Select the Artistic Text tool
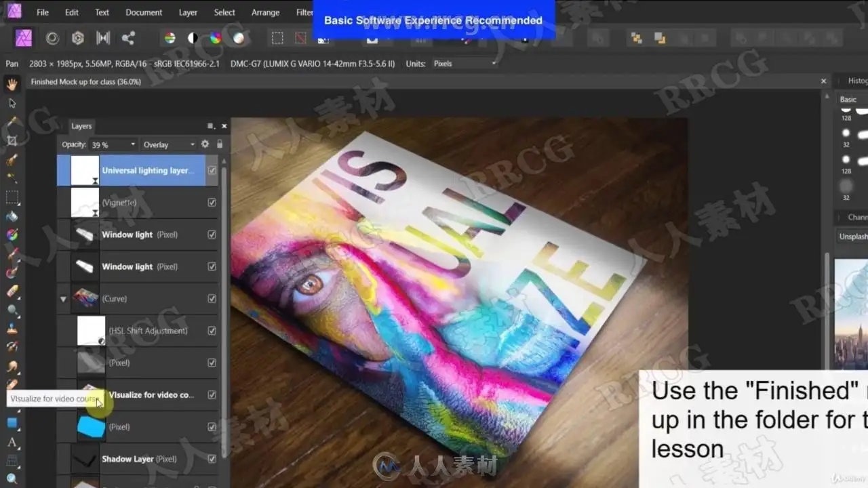Viewport: 868px width, 488px height. tap(12, 443)
